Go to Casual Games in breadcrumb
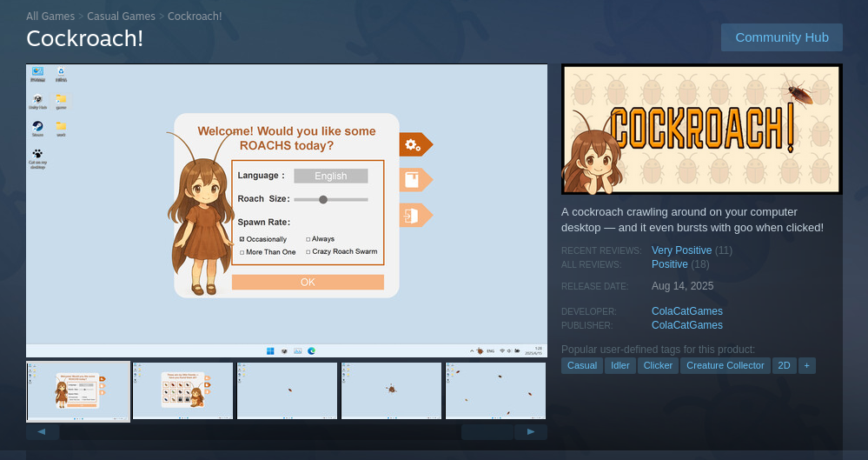This screenshot has width=868, height=460. pos(121,17)
